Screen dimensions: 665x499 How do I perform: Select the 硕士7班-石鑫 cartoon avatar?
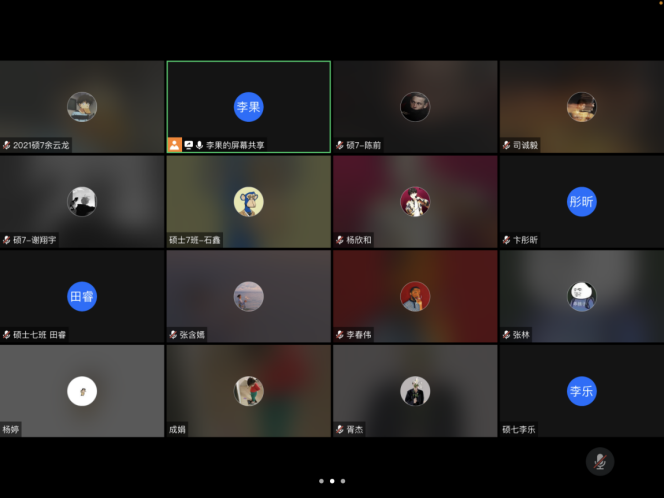coord(248,201)
